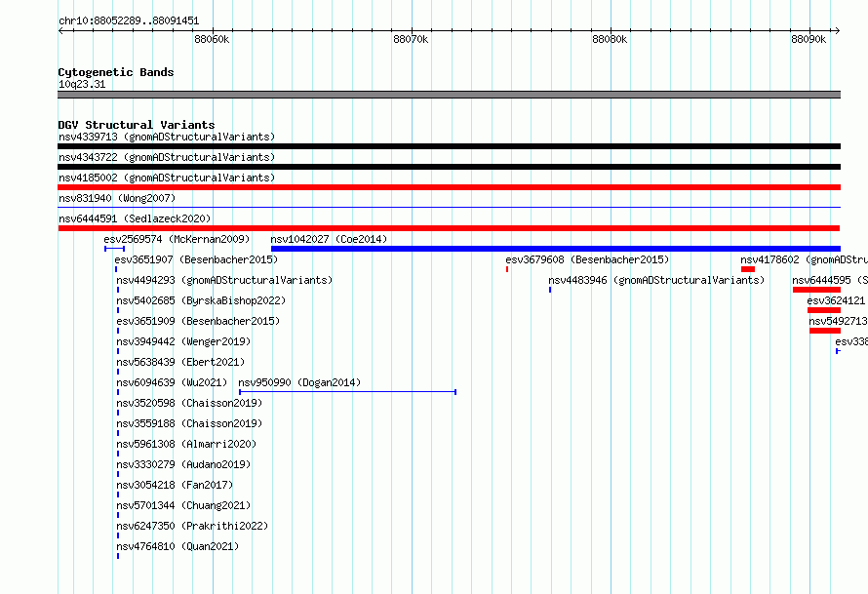Click the esv3651909 Besenbacher2015 label
The image size is (868, 594).
pyautogui.click(x=198, y=321)
